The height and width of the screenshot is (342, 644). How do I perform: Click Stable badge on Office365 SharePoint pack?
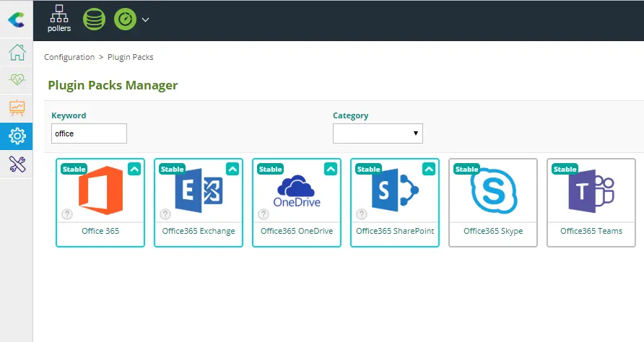click(368, 169)
